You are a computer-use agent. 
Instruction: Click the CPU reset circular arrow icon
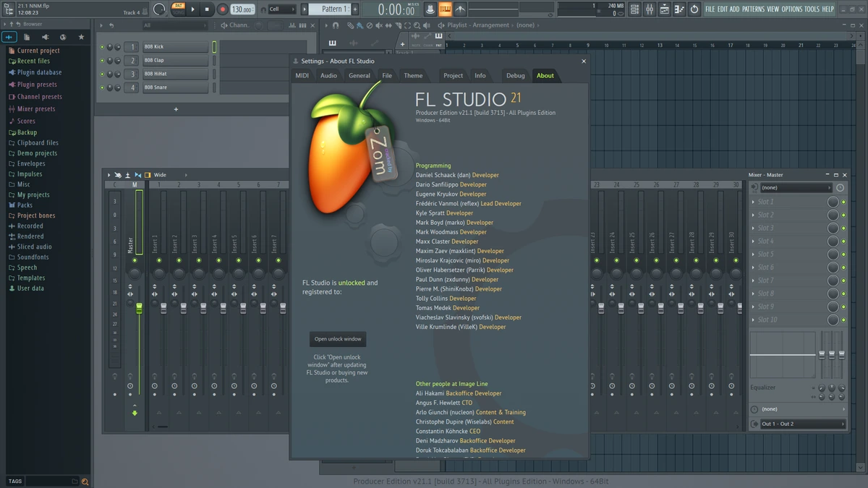[x=694, y=9]
